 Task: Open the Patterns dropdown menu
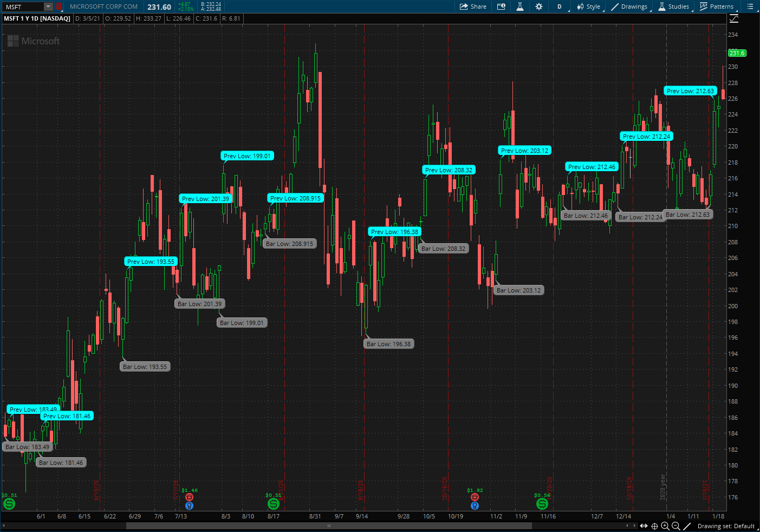[x=717, y=7]
